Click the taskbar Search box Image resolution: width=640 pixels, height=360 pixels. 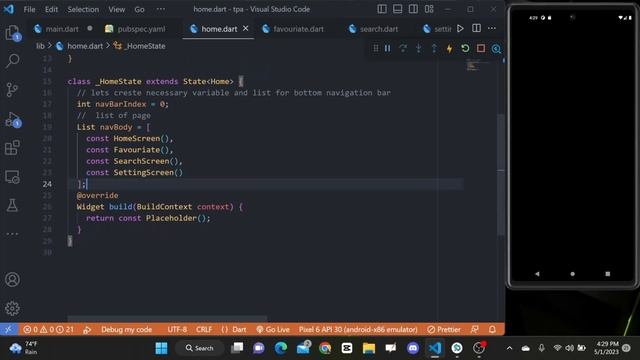click(x=200, y=348)
